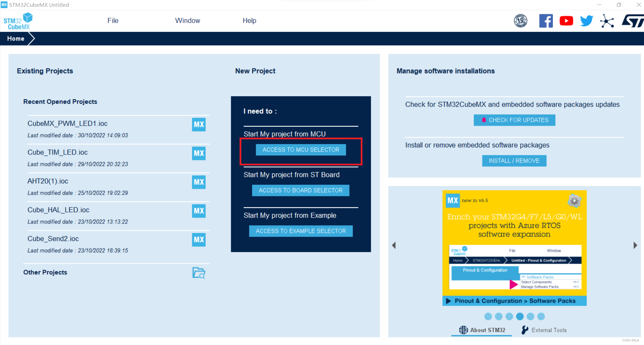This screenshot has width=644, height=345.
Task: Select the third carousel dot
Action: 509,317
